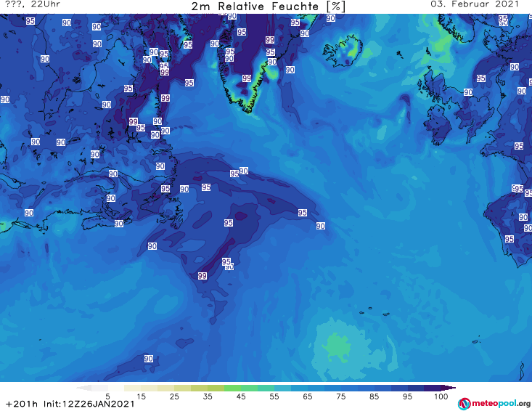Click on Ireland on the map
The width and height of the screenshot is (532, 411).
[x=438, y=126]
